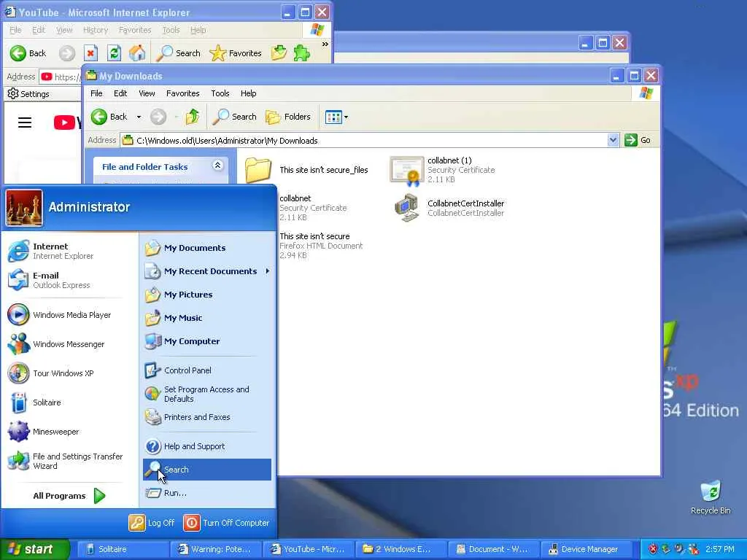Click the Go button in My Downloads
747x560 pixels.
click(x=638, y=140)
